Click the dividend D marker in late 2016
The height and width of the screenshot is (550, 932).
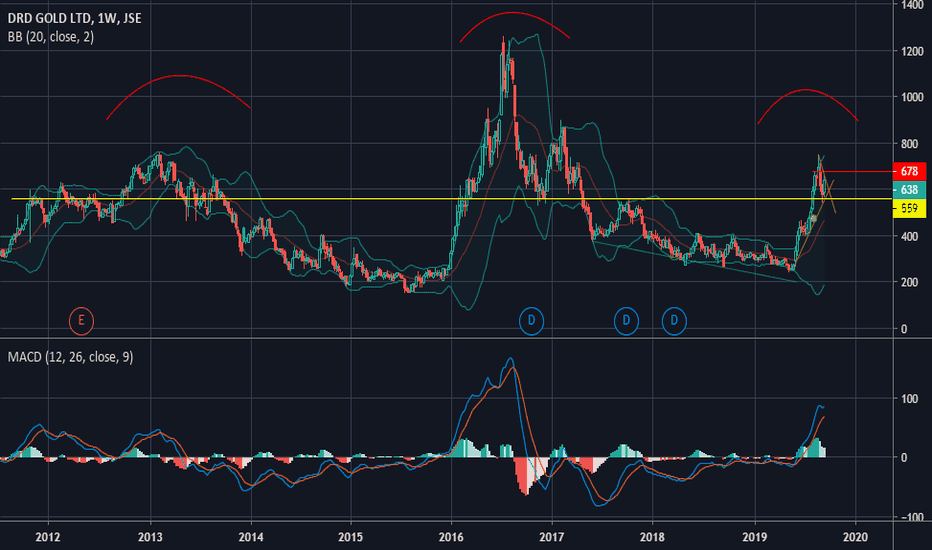pos(531,321)
